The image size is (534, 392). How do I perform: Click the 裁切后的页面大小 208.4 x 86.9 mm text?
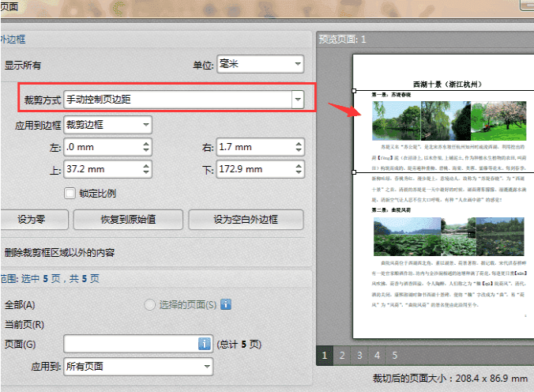tap(450, 379)
